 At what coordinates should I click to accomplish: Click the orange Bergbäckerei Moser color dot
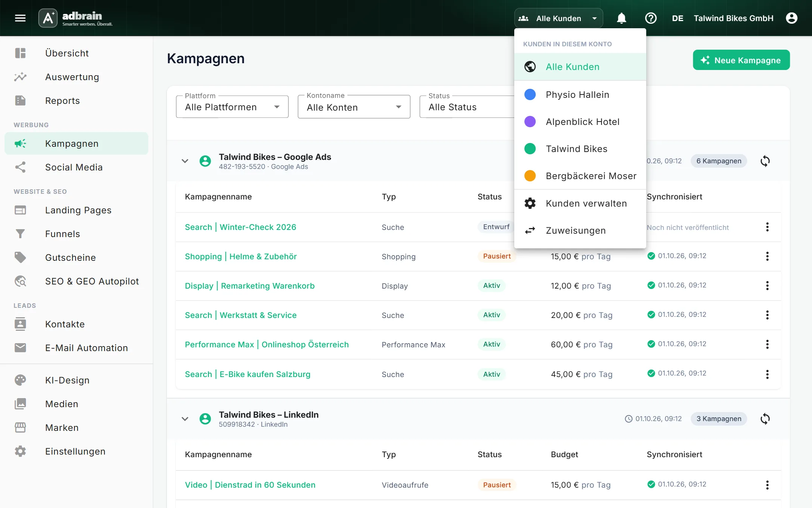(x=530, y=176)
